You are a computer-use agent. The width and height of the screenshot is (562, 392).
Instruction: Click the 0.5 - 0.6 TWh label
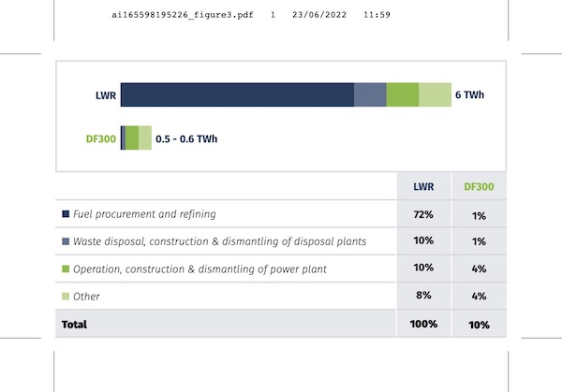tap(186, 139)
